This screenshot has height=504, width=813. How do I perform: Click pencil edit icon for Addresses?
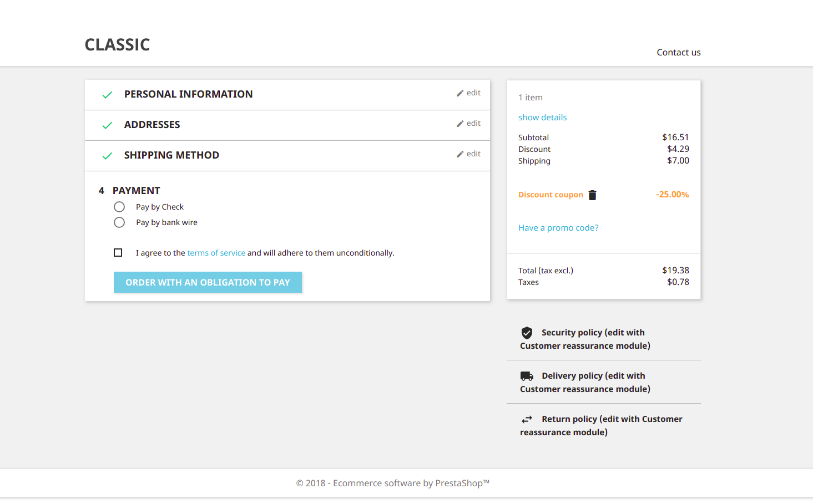(x=460, y=124)
